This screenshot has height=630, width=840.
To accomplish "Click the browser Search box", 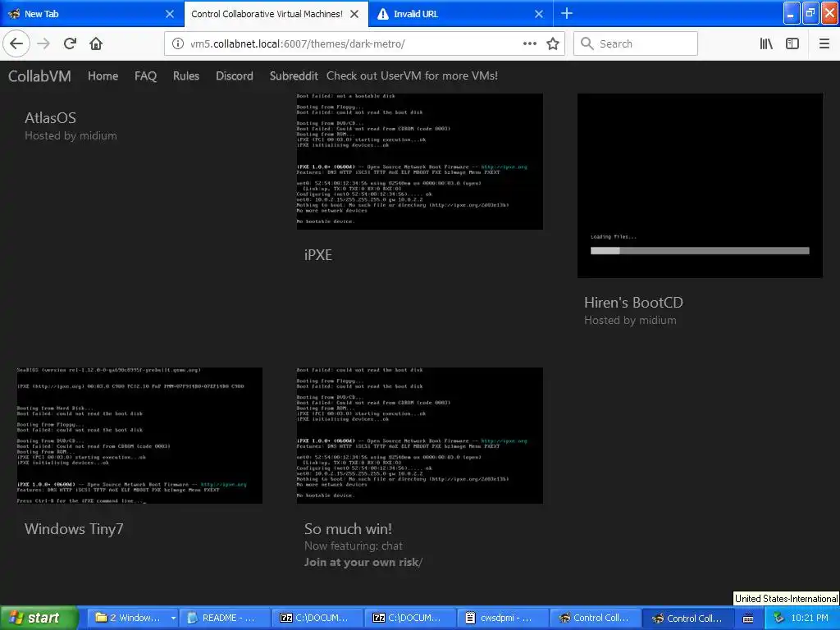I will tap(636, 43).
